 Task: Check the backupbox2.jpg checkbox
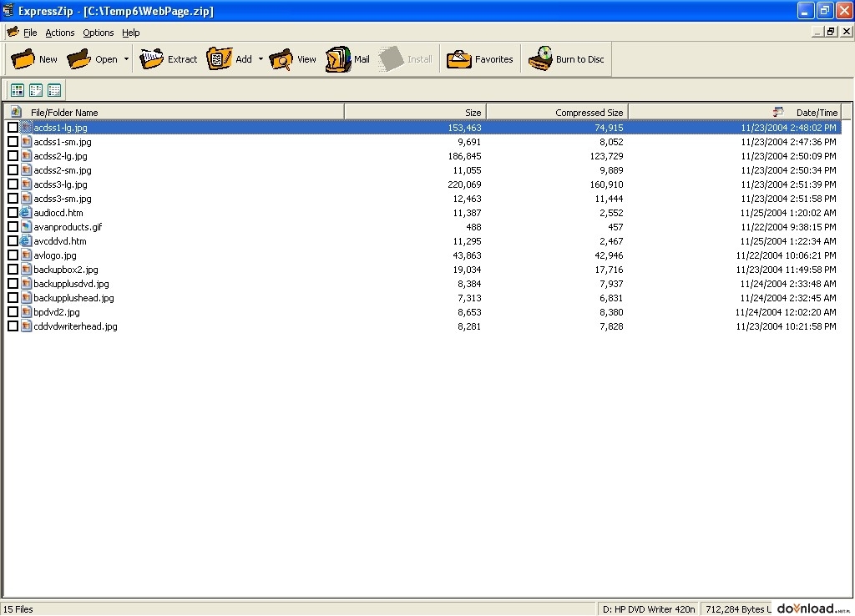click(x=13, y=269)
